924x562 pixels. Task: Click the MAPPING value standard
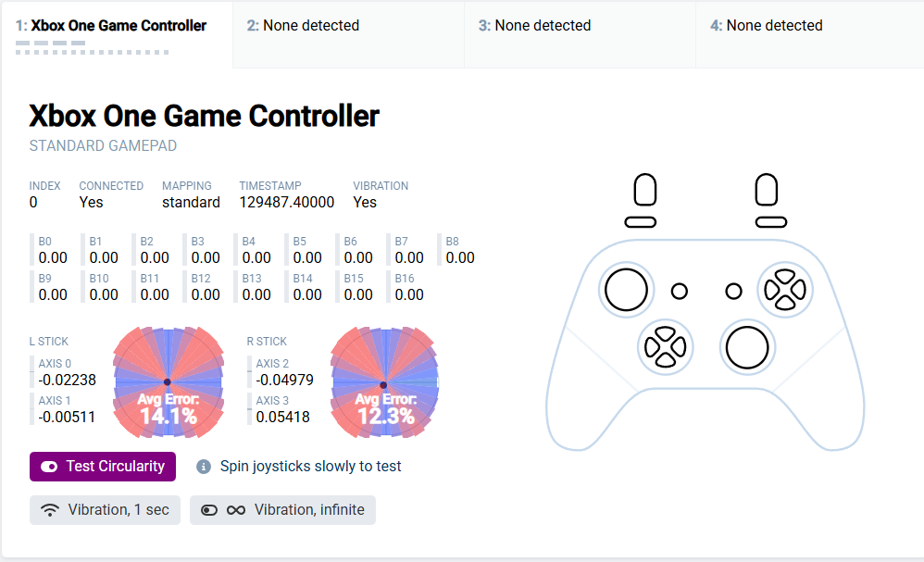point(191,202)
